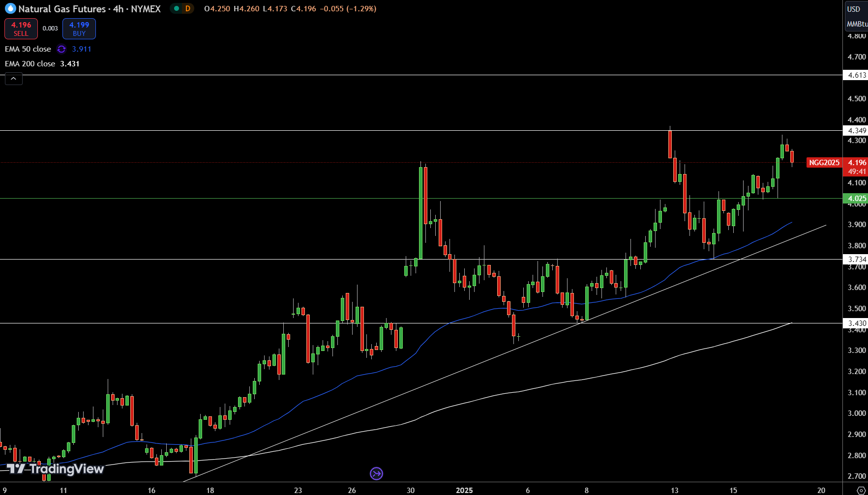The image size is (868, 495).
Task: Click the 3.430 horizontal line price label
Action: [x=856, y=323]
